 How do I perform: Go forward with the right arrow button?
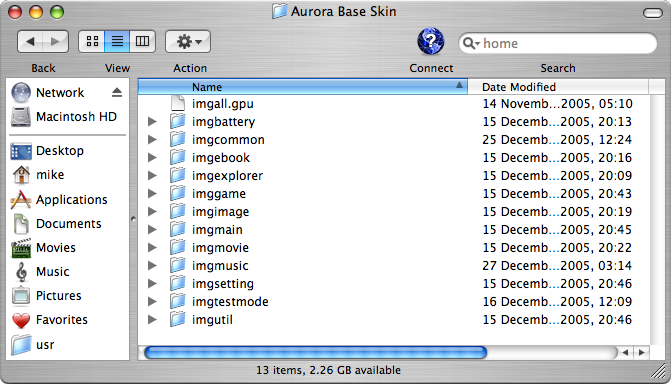click(55, 42)
